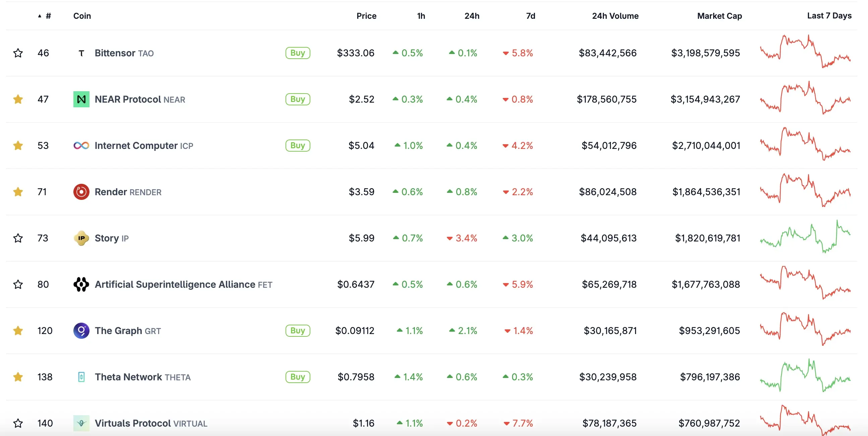Image resolution: width=868 pixels, height=436 pixels.
Task: Sort table by rank # column
Action: click(x=45, y=16)
